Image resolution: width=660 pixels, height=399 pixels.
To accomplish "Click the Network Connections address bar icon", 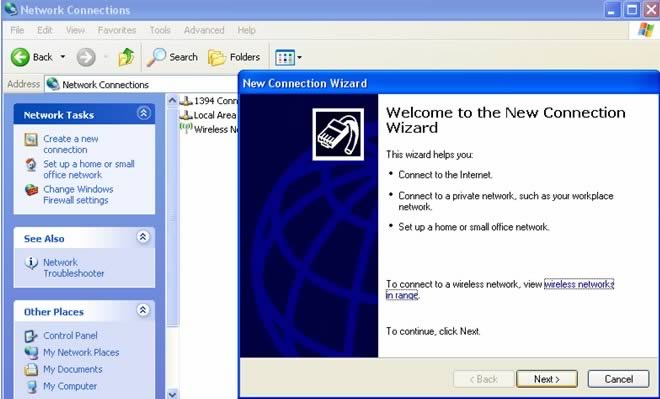I will point(53,84).
